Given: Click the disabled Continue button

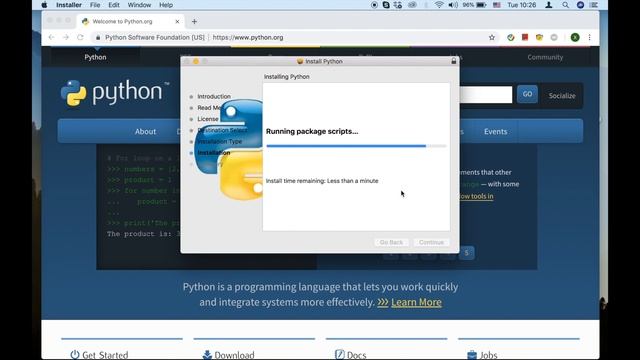Looking at the screenshot, I should 431,242.
